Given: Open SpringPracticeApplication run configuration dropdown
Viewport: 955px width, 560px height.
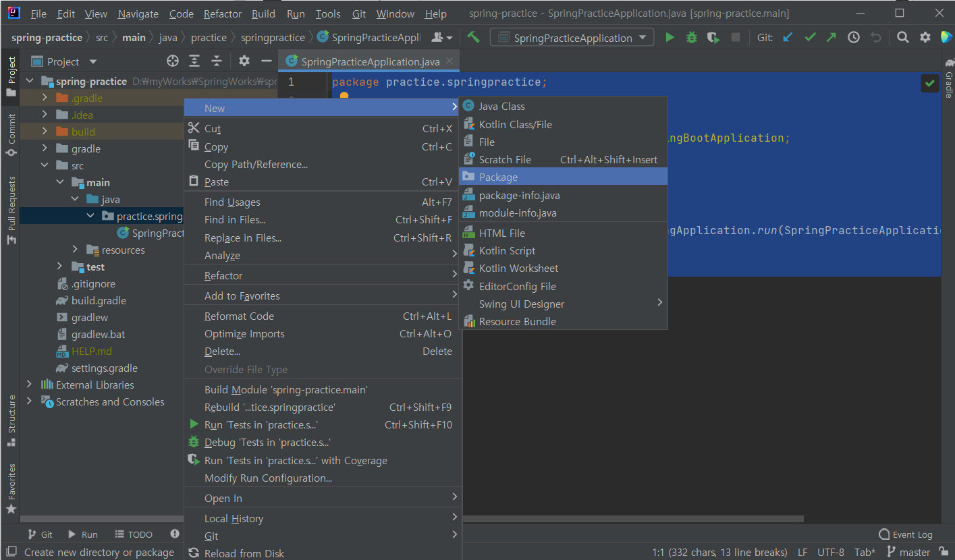Looking at the screenshot, I should (572, 38).
